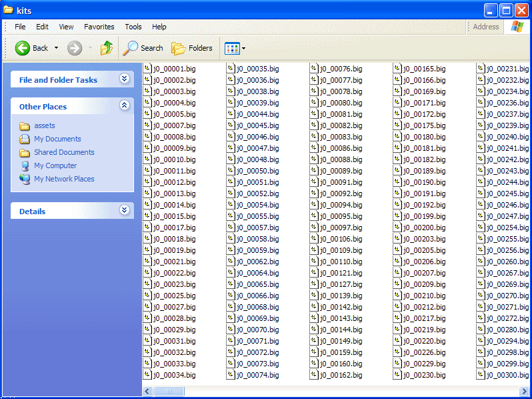Select file j0_00001.big icon
The image size is (532, 399).
pos(147,69)
